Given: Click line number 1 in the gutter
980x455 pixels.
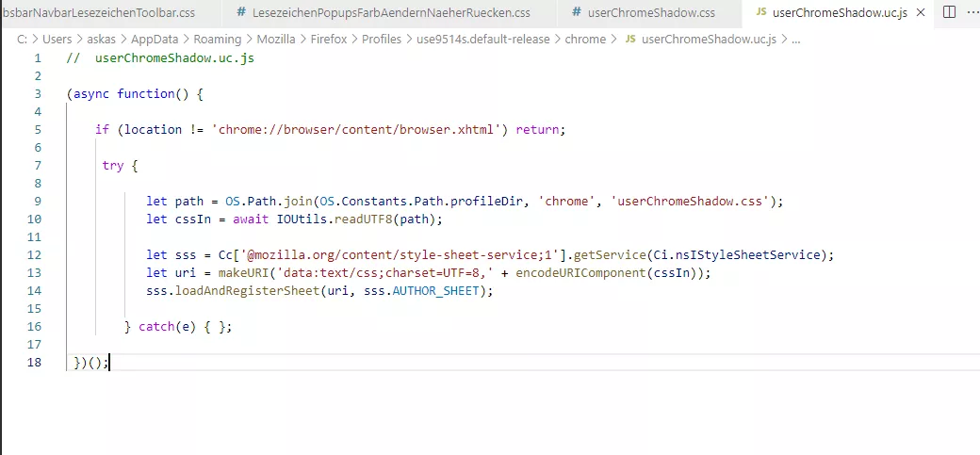Looking at the screenshot, I should point(38,58).
